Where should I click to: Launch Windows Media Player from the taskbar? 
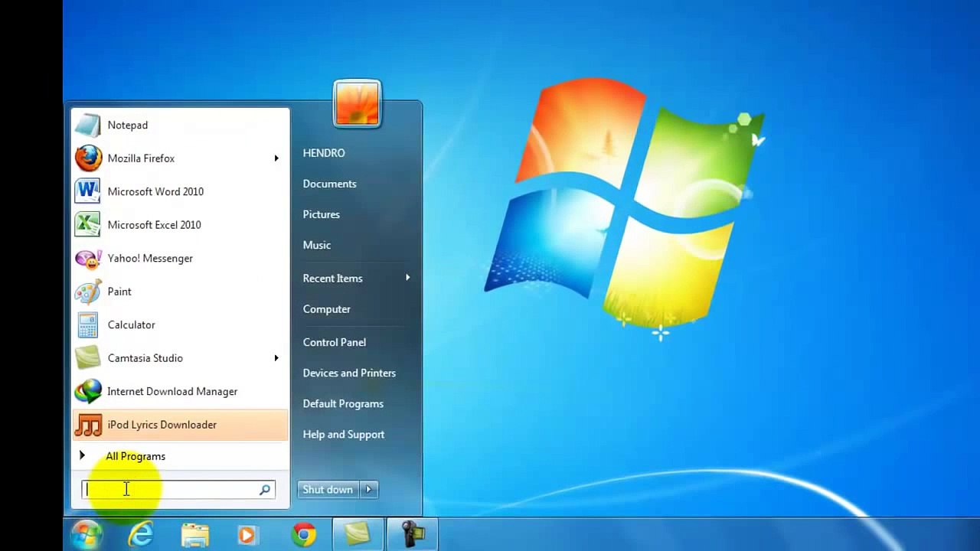point(248,534)
